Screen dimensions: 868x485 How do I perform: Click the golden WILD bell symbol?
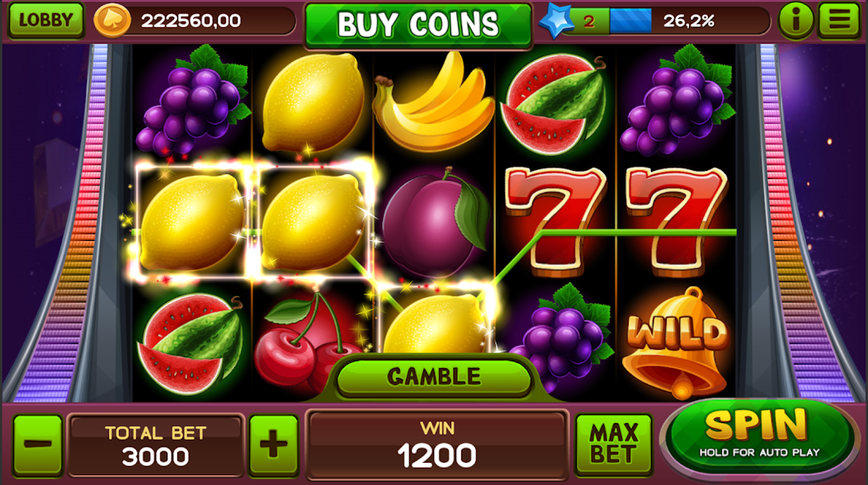[x=677, y=343]
